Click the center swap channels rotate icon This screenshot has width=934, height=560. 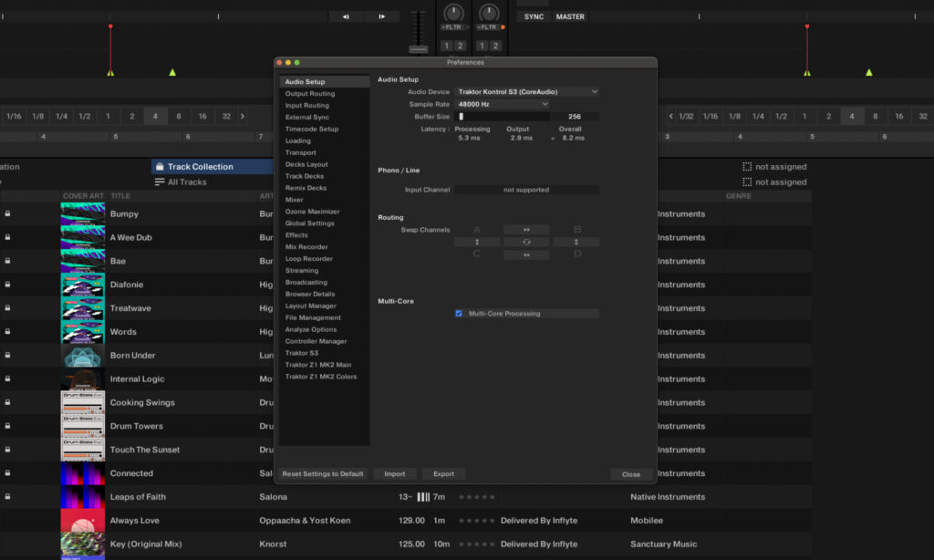pos(526,243)
